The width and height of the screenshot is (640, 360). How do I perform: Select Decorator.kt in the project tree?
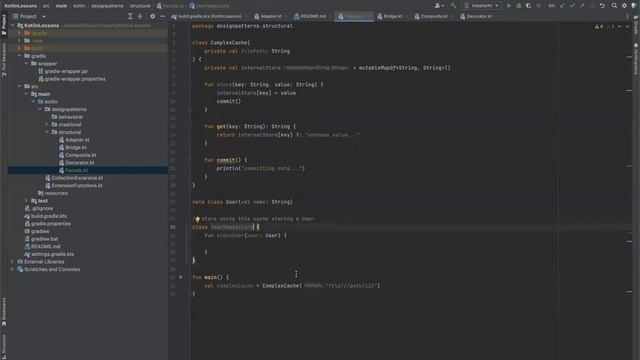click(x=80, y=162)
